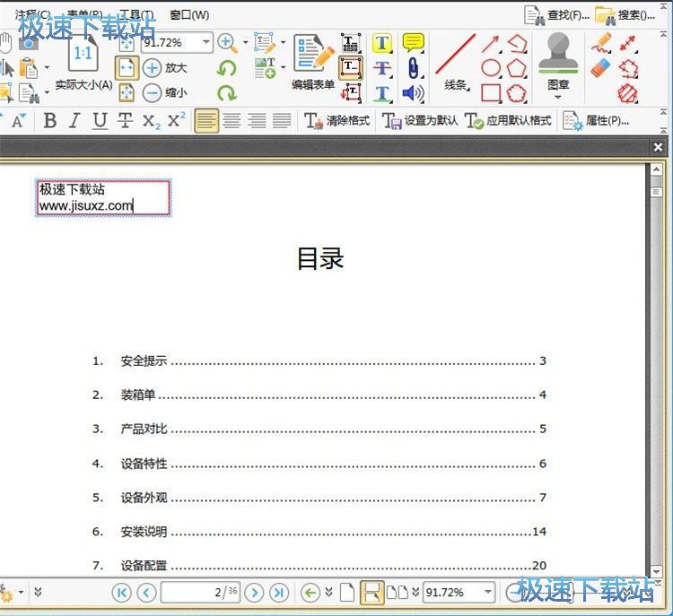Go to the last page
The height and width of the screenshot is (616, 673).
(x=279, y=593)
